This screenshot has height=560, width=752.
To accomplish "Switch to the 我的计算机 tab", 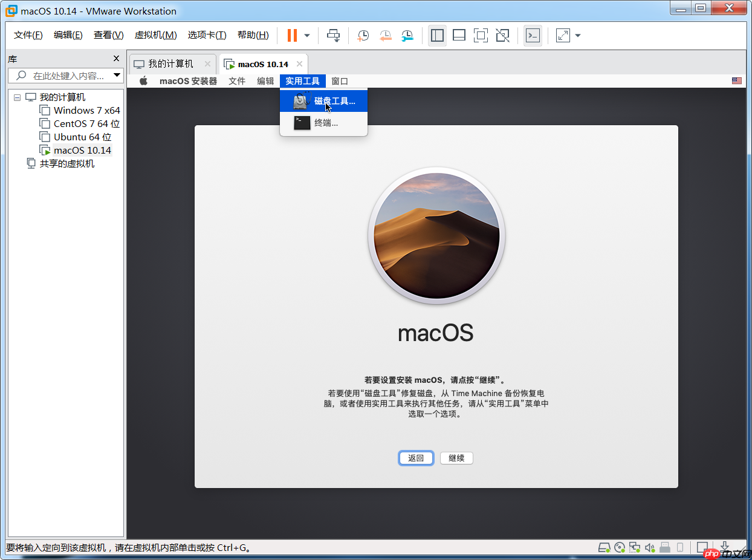I will tap(173, 63).
